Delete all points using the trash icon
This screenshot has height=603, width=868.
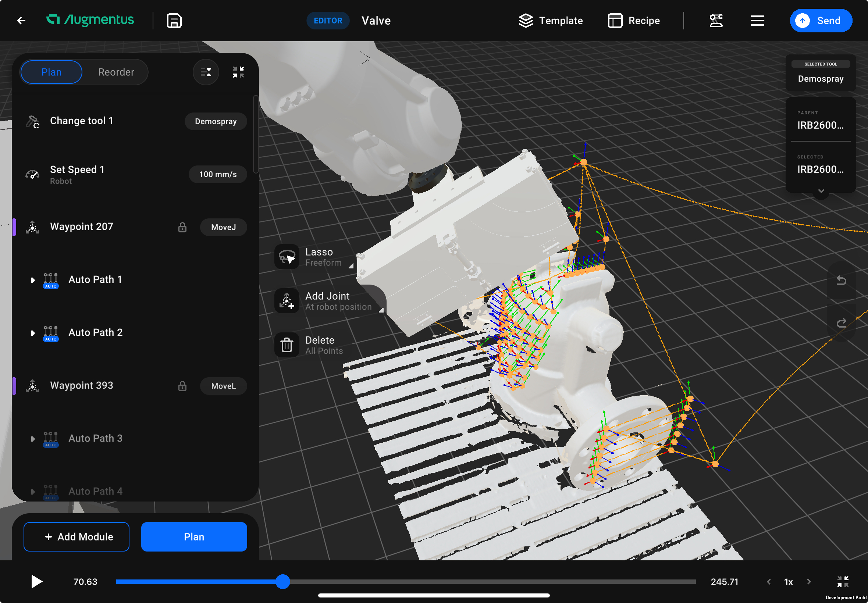tap(287, 345)
